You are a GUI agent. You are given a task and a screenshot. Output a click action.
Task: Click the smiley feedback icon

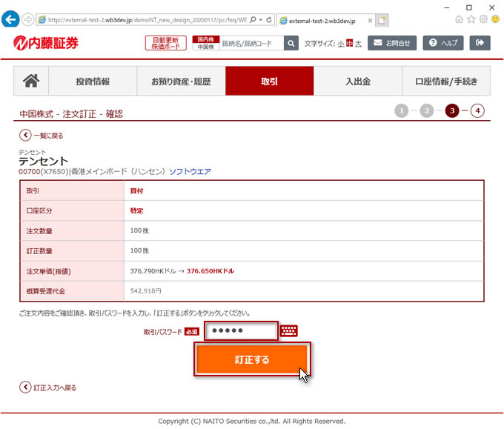[495, 19]
